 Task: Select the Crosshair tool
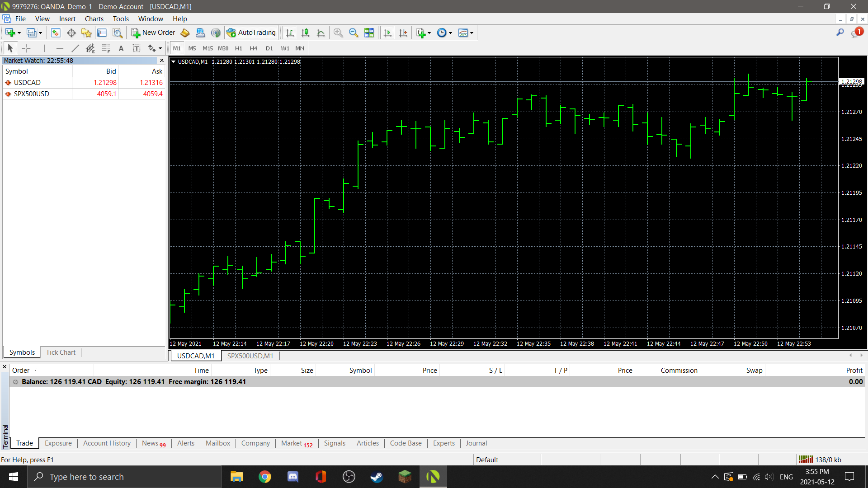(x=26, y=48)
